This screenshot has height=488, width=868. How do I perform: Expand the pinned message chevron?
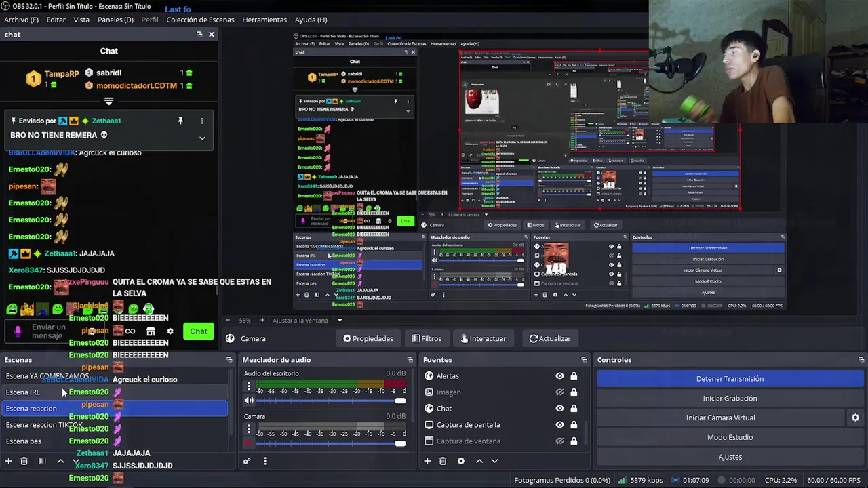(x=202, y=138)
